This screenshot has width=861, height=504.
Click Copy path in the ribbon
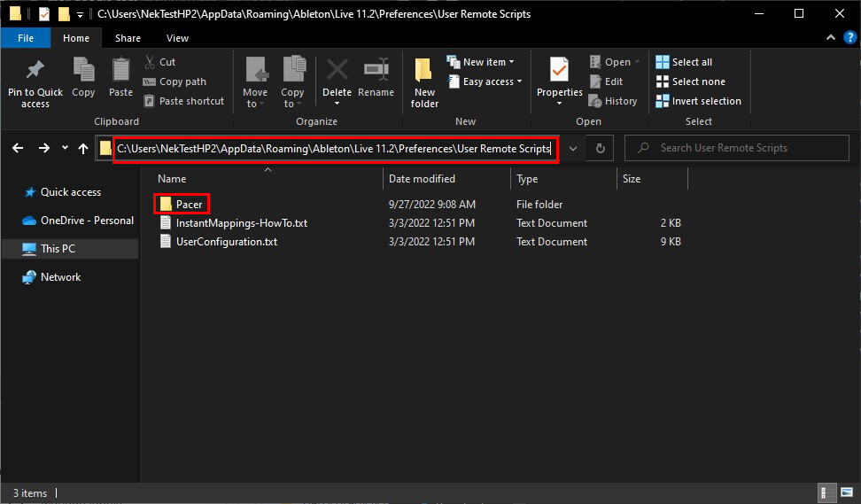(175, 81)
